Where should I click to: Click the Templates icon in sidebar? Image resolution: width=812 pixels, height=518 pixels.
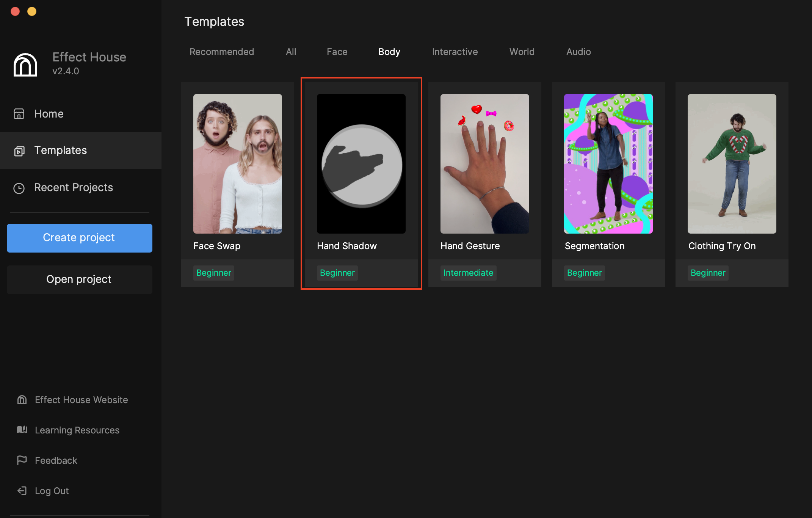coord(19,151)
